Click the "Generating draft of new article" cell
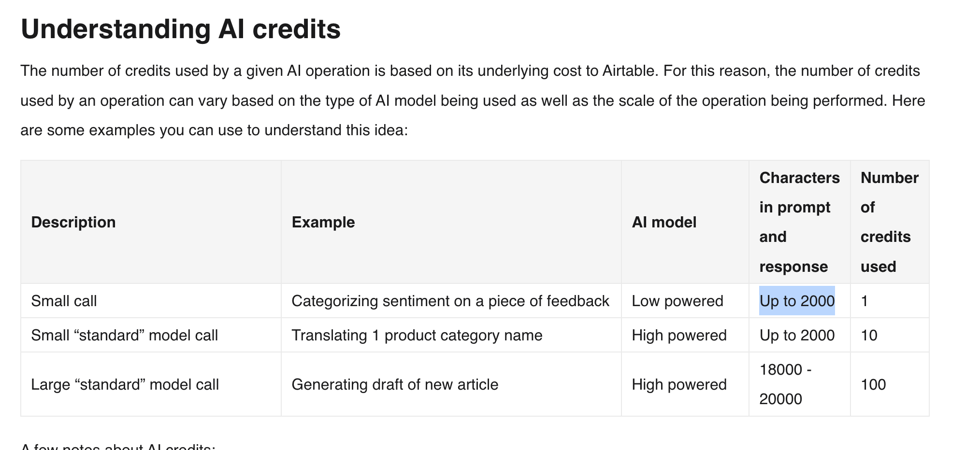 tap(395, 385)
